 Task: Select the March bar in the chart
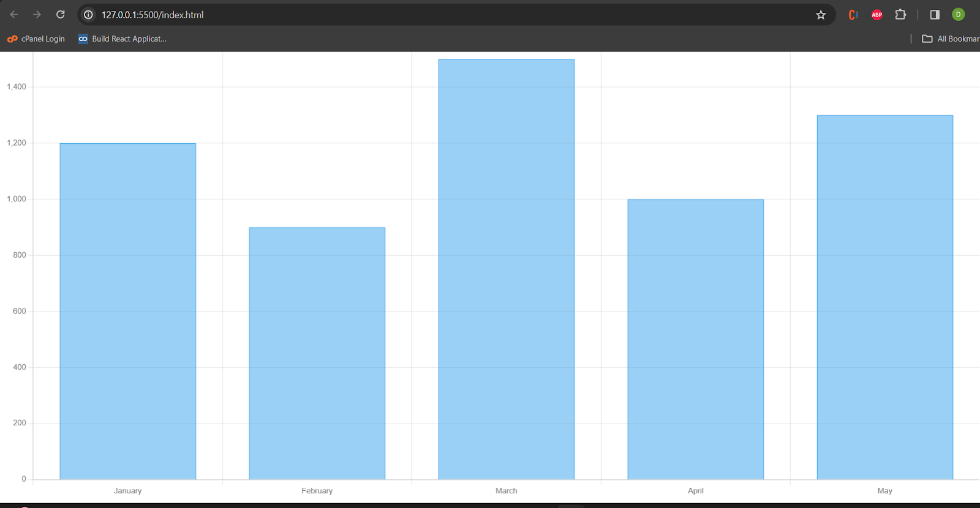[506, 269]
